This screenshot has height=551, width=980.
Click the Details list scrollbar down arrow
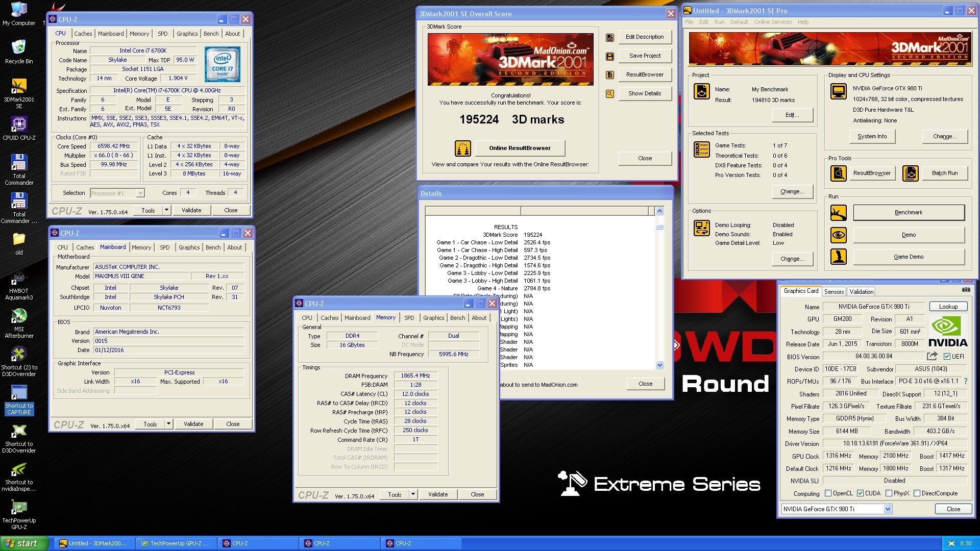[x=659, y=365]
